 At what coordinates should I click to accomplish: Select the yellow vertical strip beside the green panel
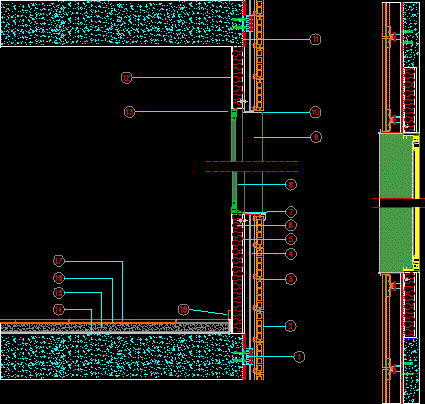click(x=417, y=202)
